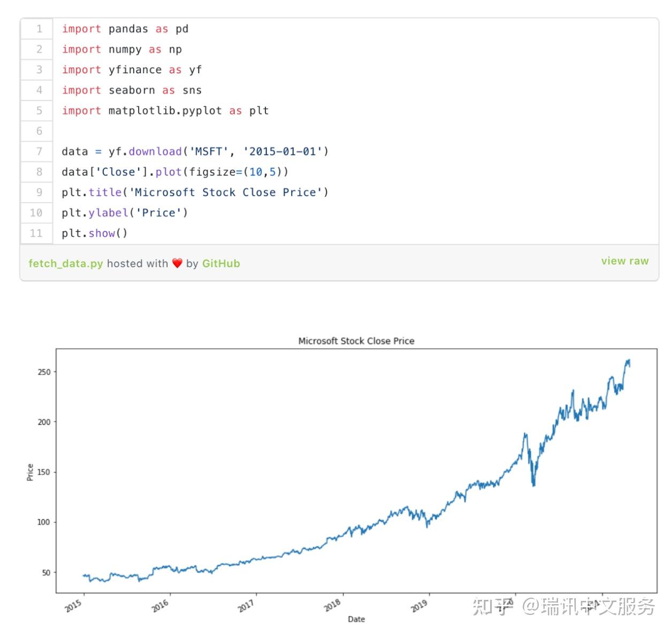Click line number 7 in the gutter
The width and height of the screenshot is (672, 633).
(x=39, y=151)
